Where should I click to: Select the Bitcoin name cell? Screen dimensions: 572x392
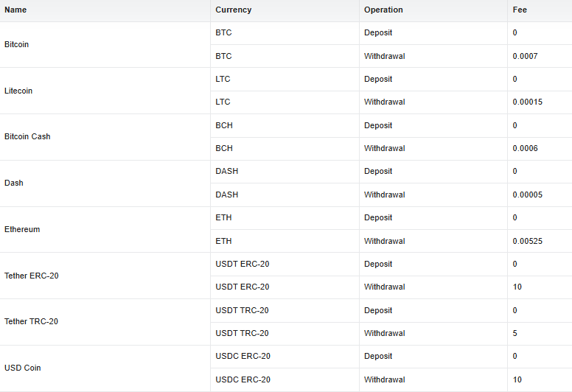pos(17,44)
